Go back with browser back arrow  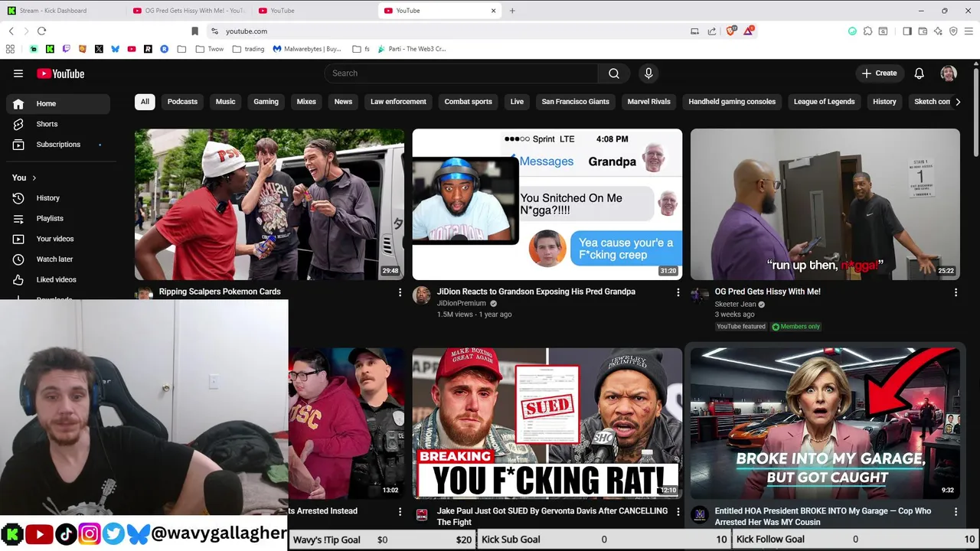click(x=11, y=31)
